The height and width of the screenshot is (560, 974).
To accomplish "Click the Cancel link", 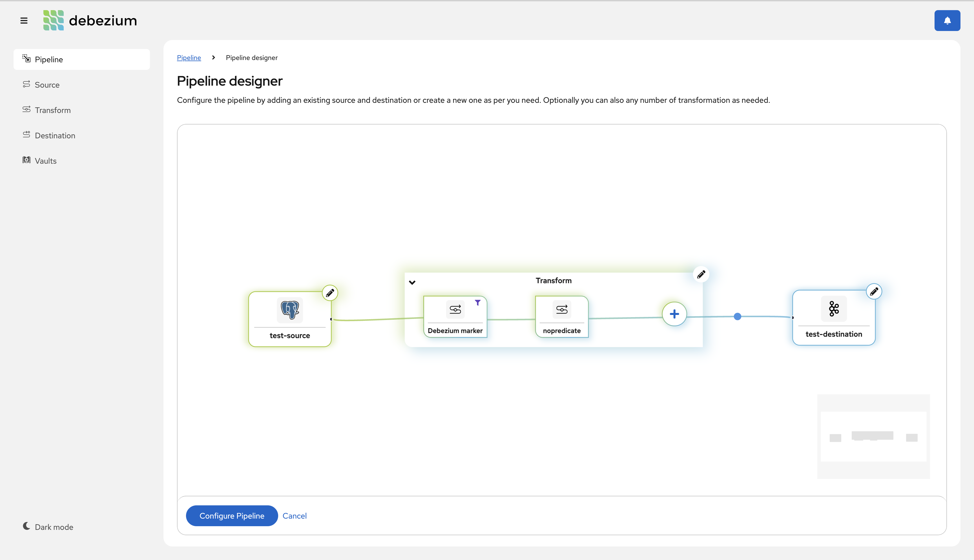I will coord(294,516).
